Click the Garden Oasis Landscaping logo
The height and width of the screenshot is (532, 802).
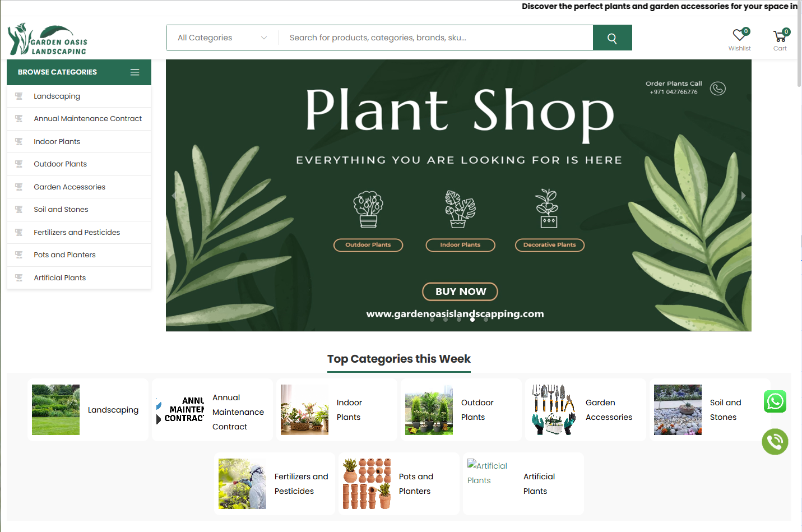tap(48, 39)
